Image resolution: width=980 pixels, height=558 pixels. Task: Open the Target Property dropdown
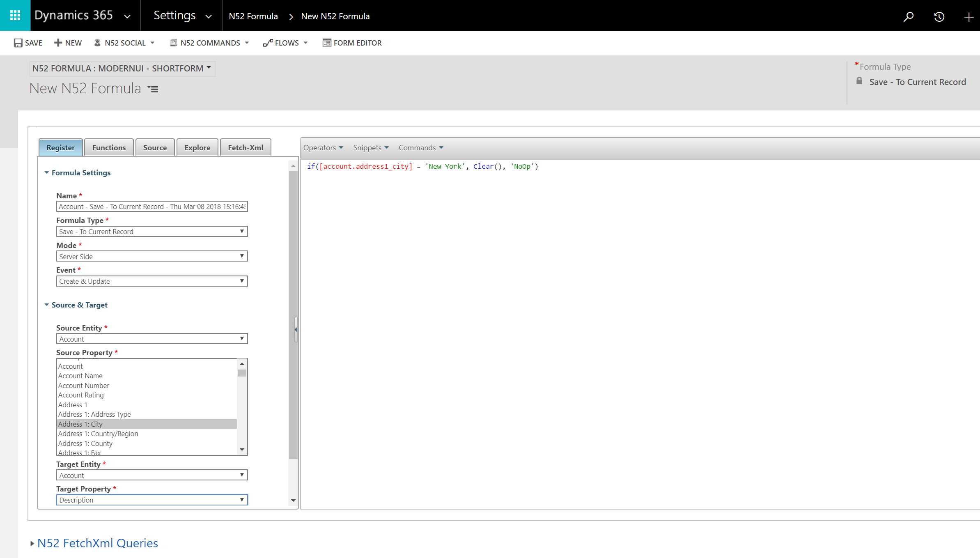(x=152, y=500)
